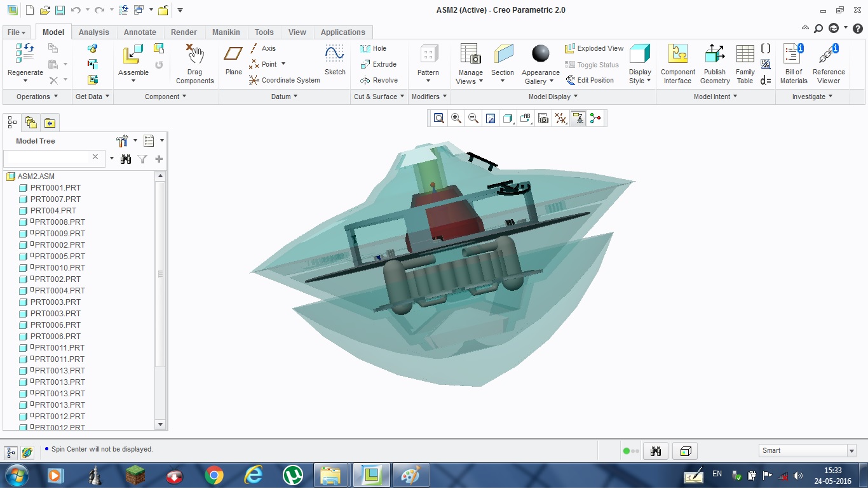868x489 pixels.
Task: Click the Display Style cube icon
Action: point(640,54)
